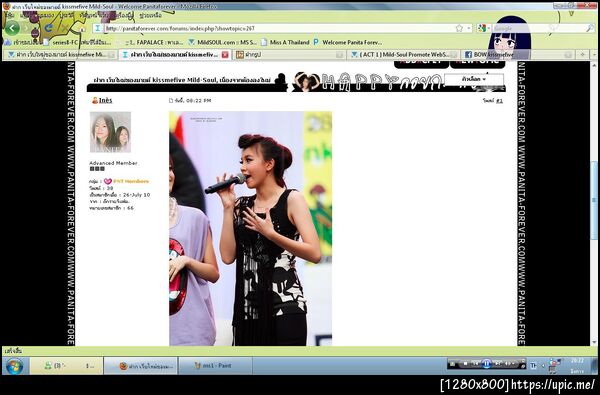Run search with the magnifier icon
The width and height of the screenshot is (600, 395).
[x=590, y=28]
